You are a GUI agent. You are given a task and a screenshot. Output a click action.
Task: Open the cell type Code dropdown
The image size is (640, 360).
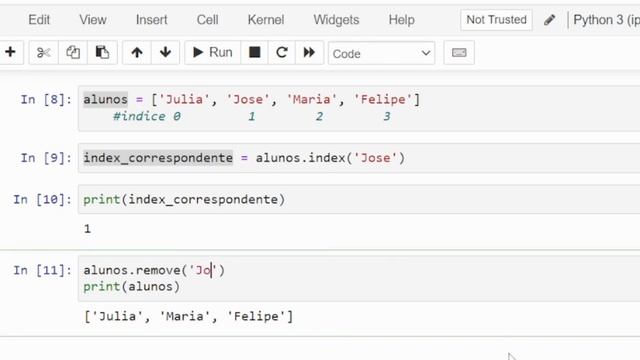[x=381, y=53]
